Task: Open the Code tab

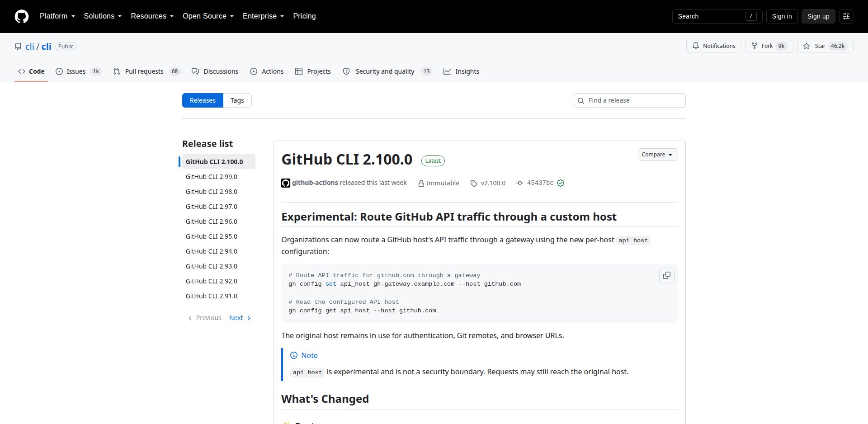Action: [31, 71]
